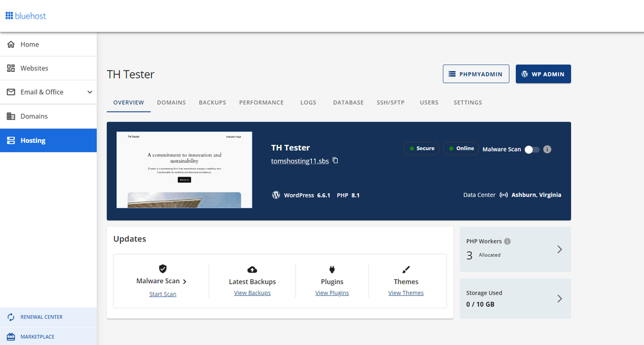Switch to the Database tab
Viewport: 644px width, 345px height.
click(349, 102)
